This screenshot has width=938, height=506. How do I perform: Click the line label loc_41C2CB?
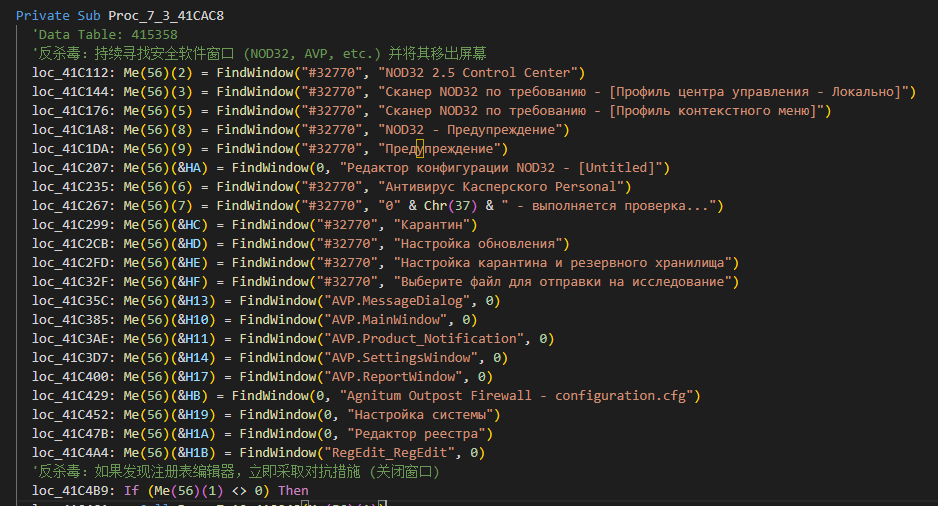click(74, 244)
